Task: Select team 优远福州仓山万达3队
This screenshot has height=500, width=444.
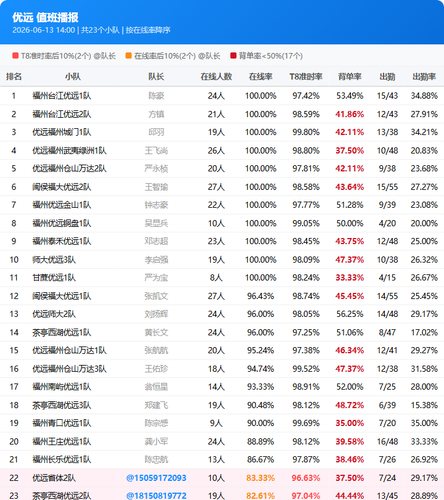Action: pos(69,369)
